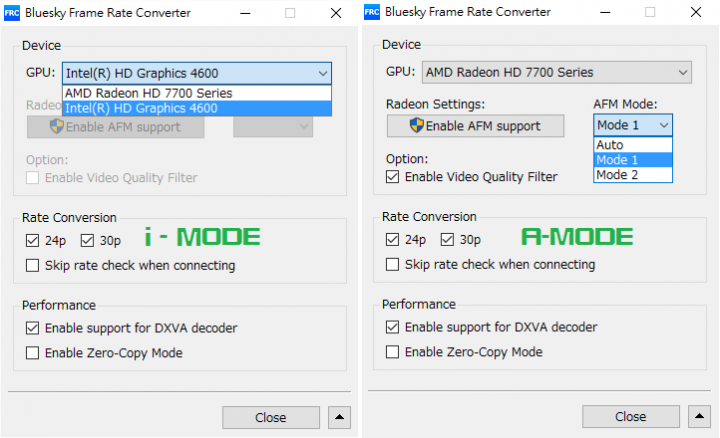Toggle 24p checkbox in left window
This screenshot has height=438, width=720.
(33, 240)
